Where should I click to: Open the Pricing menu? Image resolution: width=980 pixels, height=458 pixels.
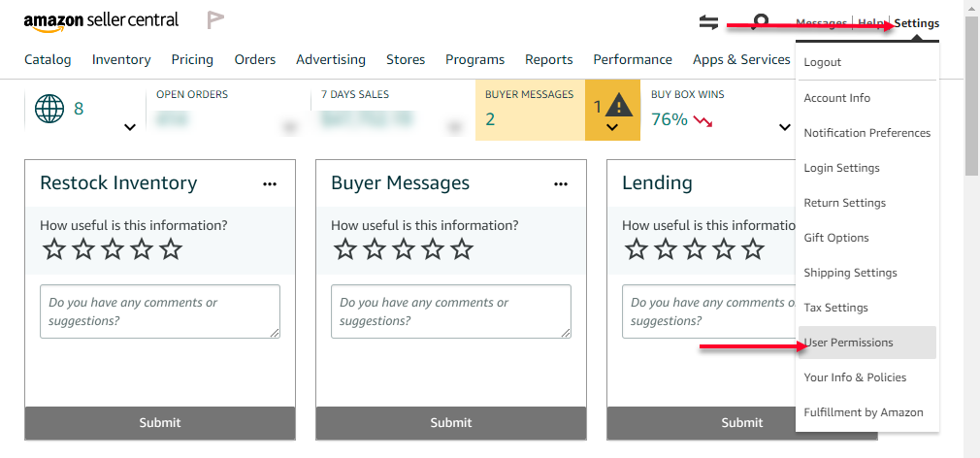tap(192, 59)
